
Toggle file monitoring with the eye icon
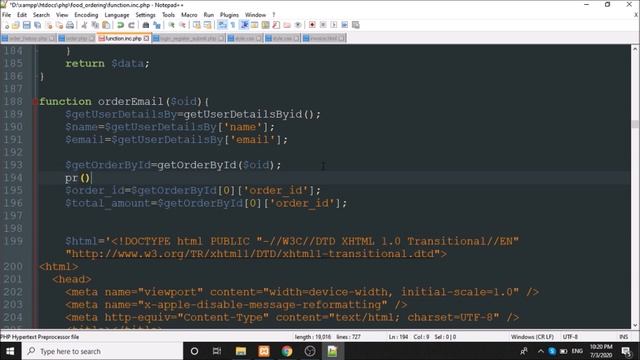click(298, 25)
